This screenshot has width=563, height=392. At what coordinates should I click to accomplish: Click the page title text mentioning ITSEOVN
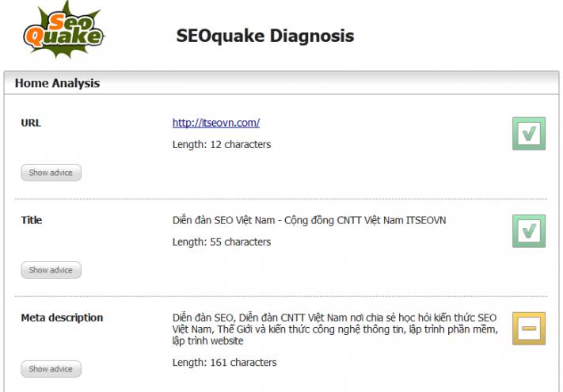tap(309, 220)
